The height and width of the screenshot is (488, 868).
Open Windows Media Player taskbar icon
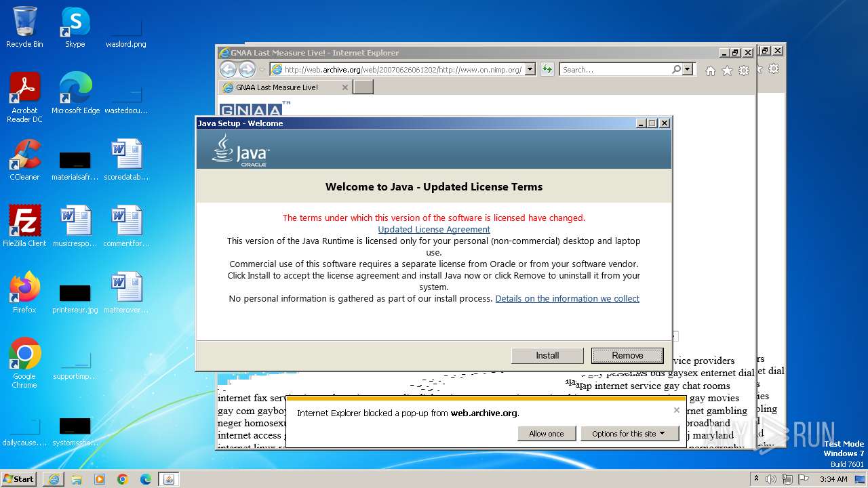point(100,479)
